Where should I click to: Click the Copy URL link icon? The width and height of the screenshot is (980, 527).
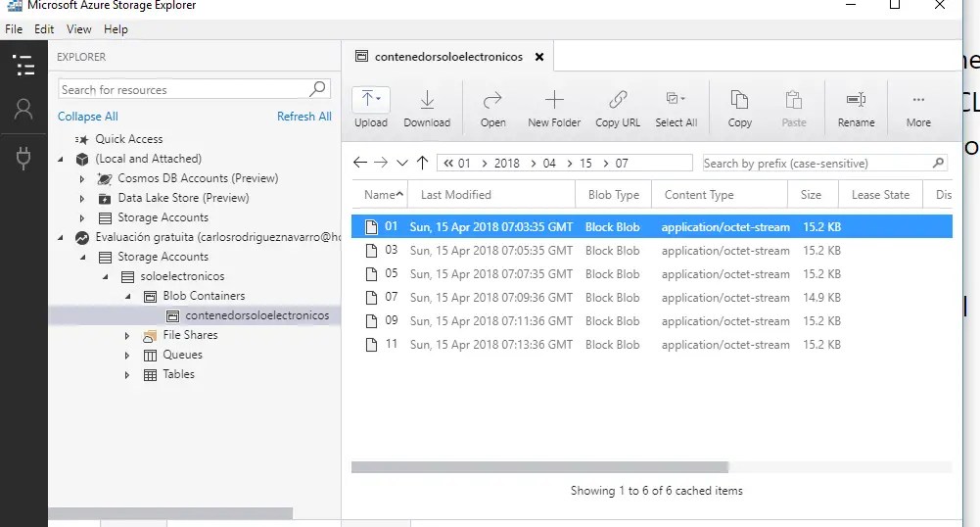click(x=618, y=99)
